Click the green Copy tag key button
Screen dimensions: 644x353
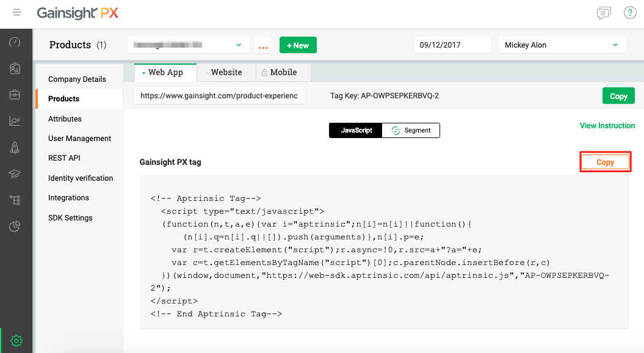point(618,96)
